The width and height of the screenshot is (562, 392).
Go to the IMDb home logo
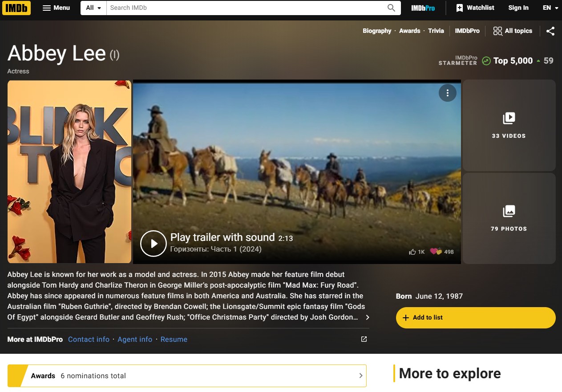point(16,8)
